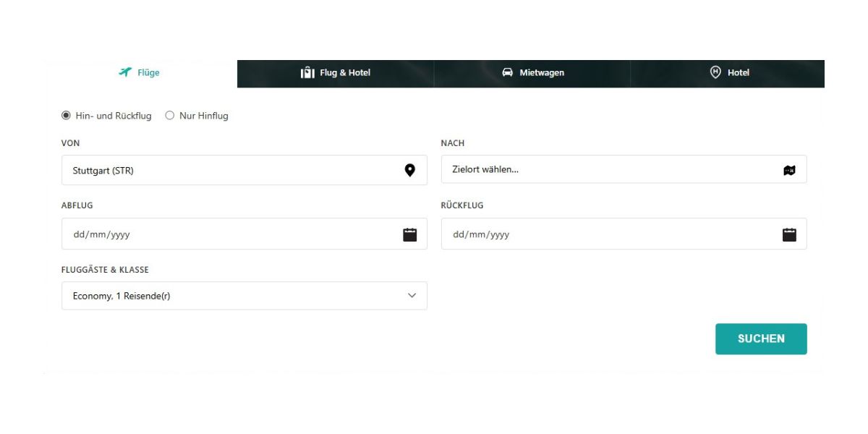Focus the RÜCKFLUG date input
Screen dimensions: 868x434
[608, 234]
